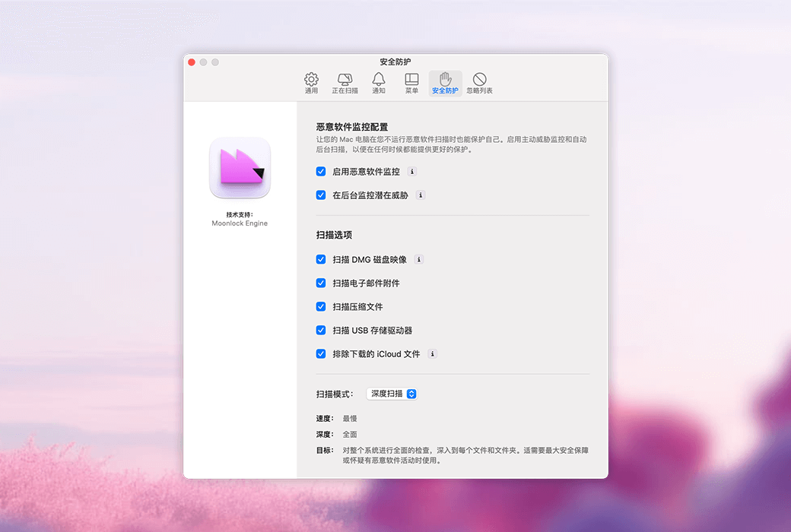Open the 正在扫描 scanning tab
The height and width of the screenshot is (532, 791).
coord(345,83)
